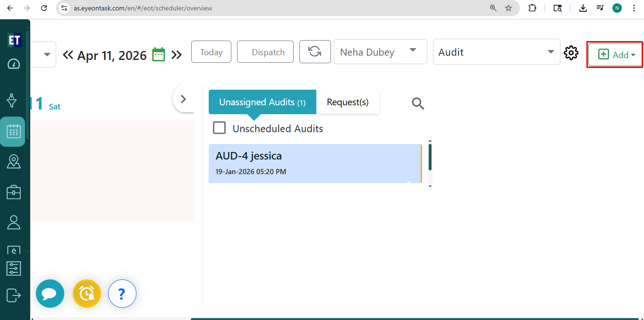Open the map location icon in sidebar
This screenshot has width=644, height=320.
point(14,161)
